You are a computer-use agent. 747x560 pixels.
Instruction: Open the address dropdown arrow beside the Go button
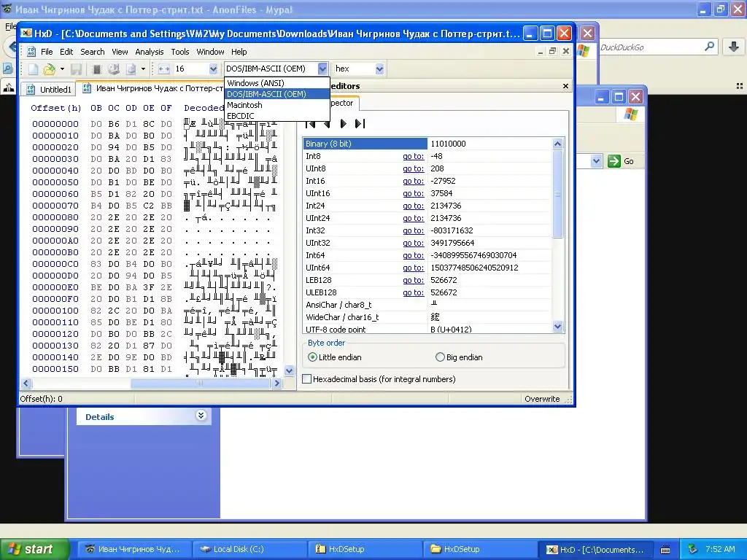click(x=596, y=161)
